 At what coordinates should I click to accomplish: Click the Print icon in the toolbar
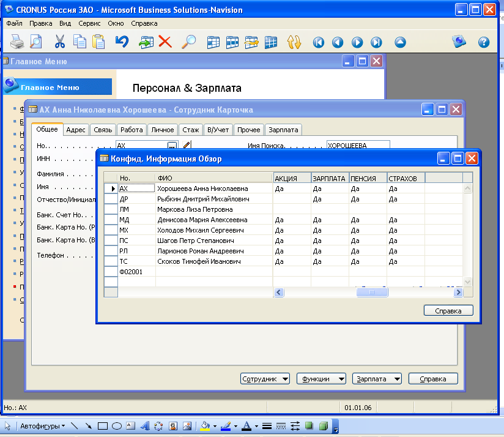point(17,42)
